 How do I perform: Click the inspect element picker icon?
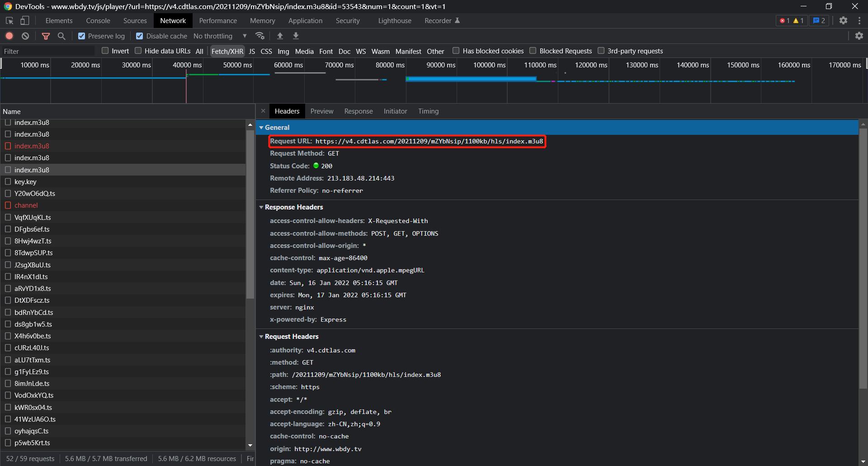click(9, 21)
